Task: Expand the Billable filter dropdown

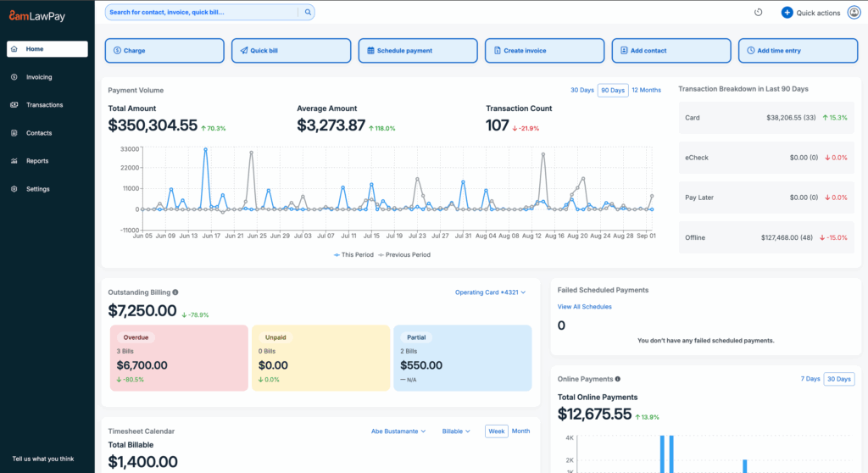Action: [x=456, y=431]
